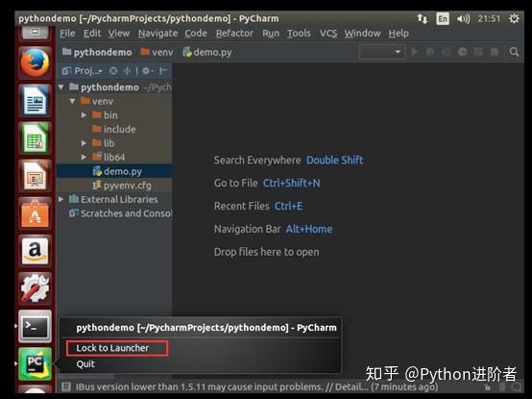The height and width of the screenshot is (399, 532).
Task: Launch LibreOffice Writer from dock
Action: 35,101
